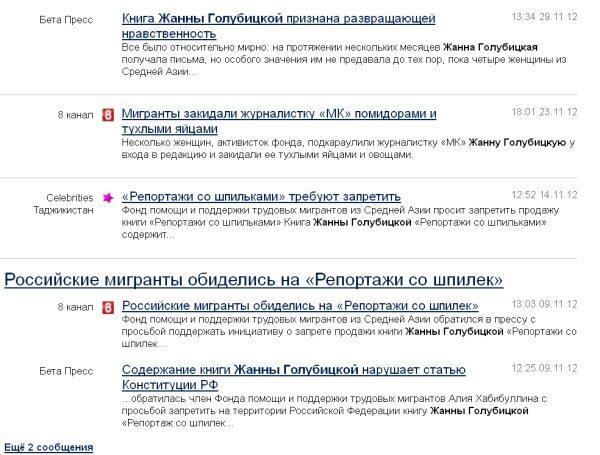Open 8 канал article Российские мигранты обиделись

coord(300,306)
